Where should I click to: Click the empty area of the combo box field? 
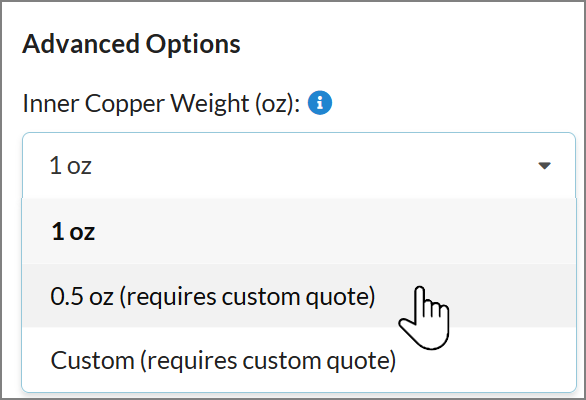(314, 165)
